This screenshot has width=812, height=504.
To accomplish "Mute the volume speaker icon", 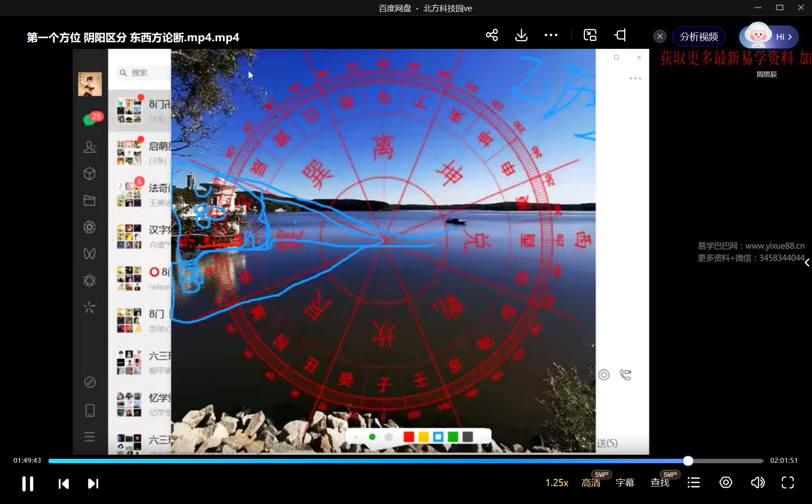I will click(757, 482).
